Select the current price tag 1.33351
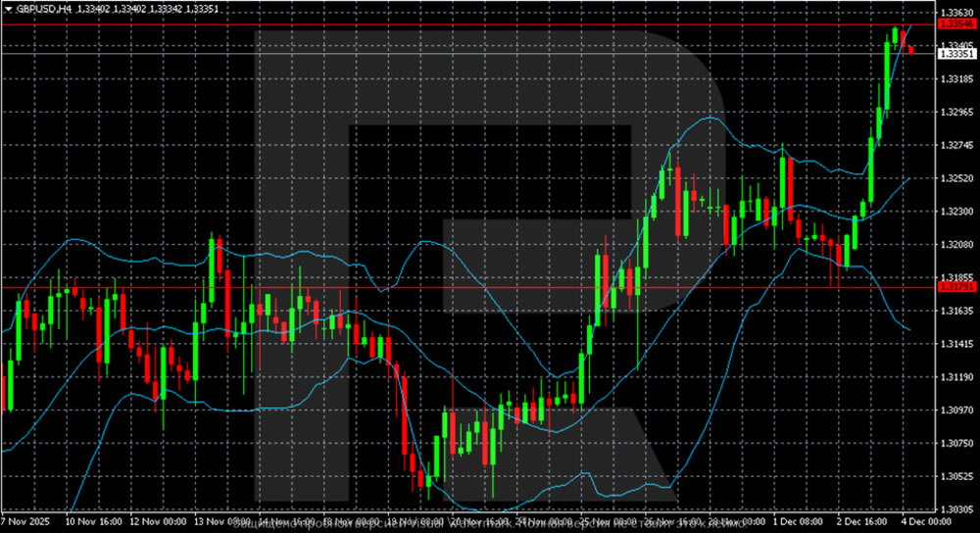980x533 pixels. pos(956,54)
